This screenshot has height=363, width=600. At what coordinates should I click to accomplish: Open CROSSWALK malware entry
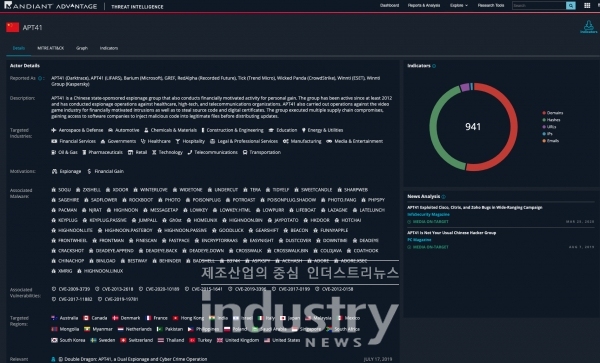click(x=245, y=251)
